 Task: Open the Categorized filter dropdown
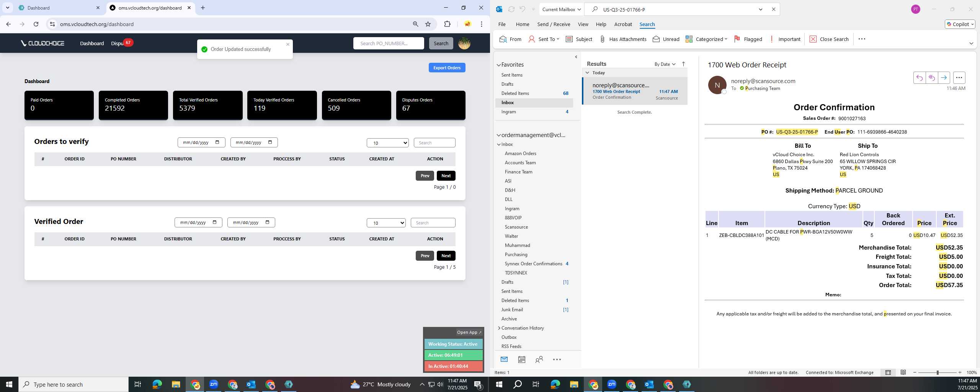pyautogui.click(x=706, y=39)
